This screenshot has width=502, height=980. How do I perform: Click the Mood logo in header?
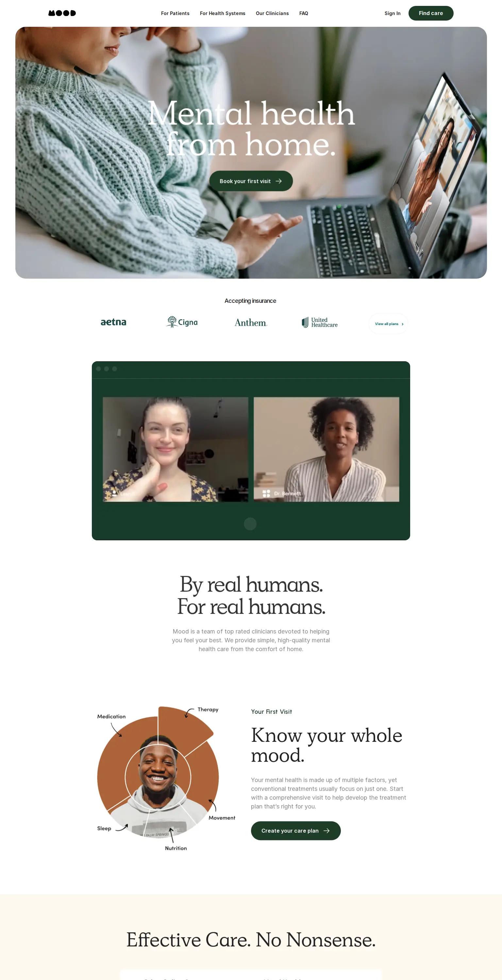point(62,13)
